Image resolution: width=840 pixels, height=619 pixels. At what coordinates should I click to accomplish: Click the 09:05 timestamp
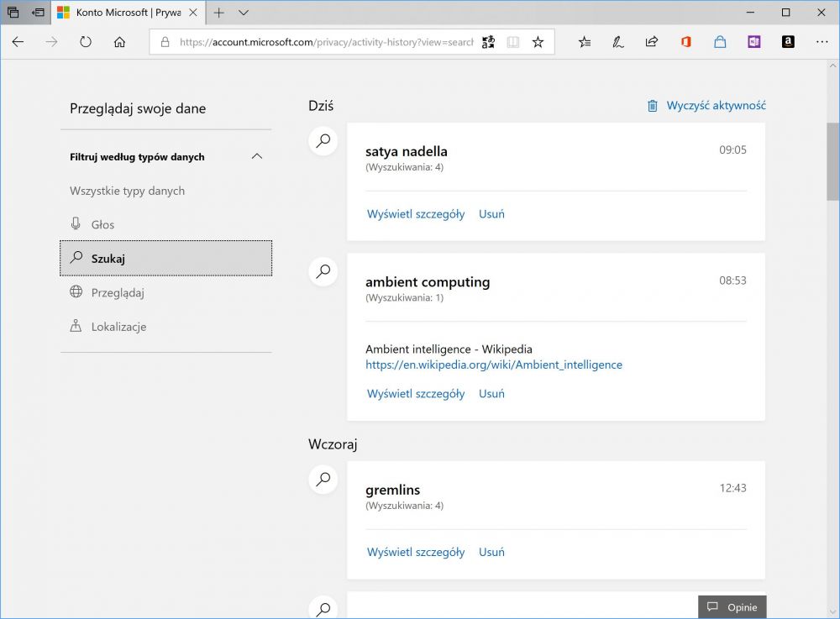732,150
